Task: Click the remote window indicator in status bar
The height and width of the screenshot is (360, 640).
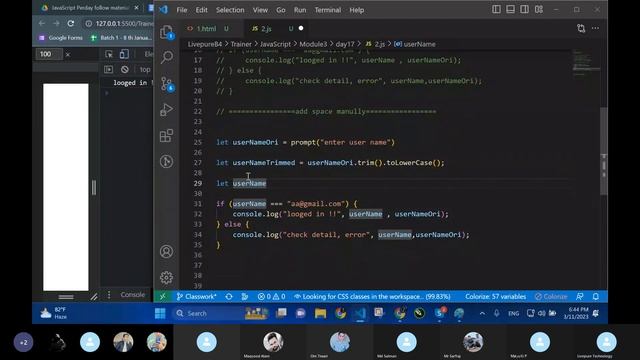Action: pos(162,297)
